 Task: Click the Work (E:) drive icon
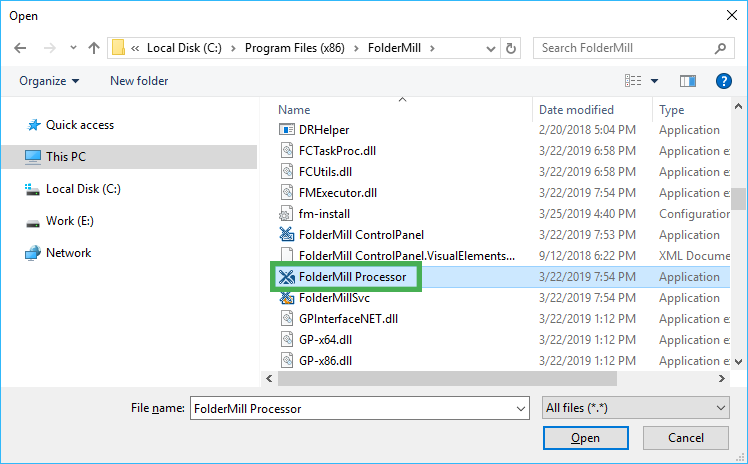(x=33, y=222)
